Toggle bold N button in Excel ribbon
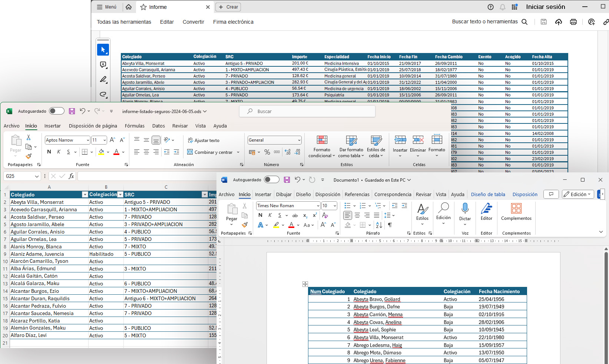Viewport: 609px width, 364px height. pyautogui.click(x=49, y=152)
